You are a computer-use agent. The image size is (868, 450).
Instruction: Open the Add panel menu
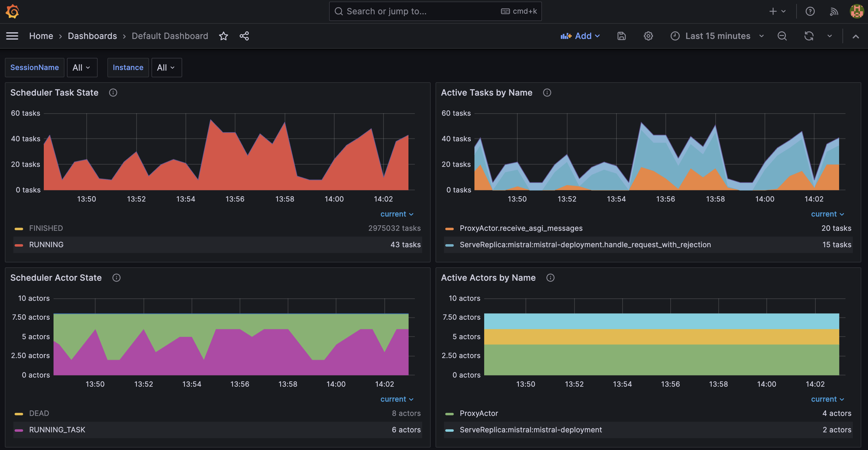(x=580, y=36)
